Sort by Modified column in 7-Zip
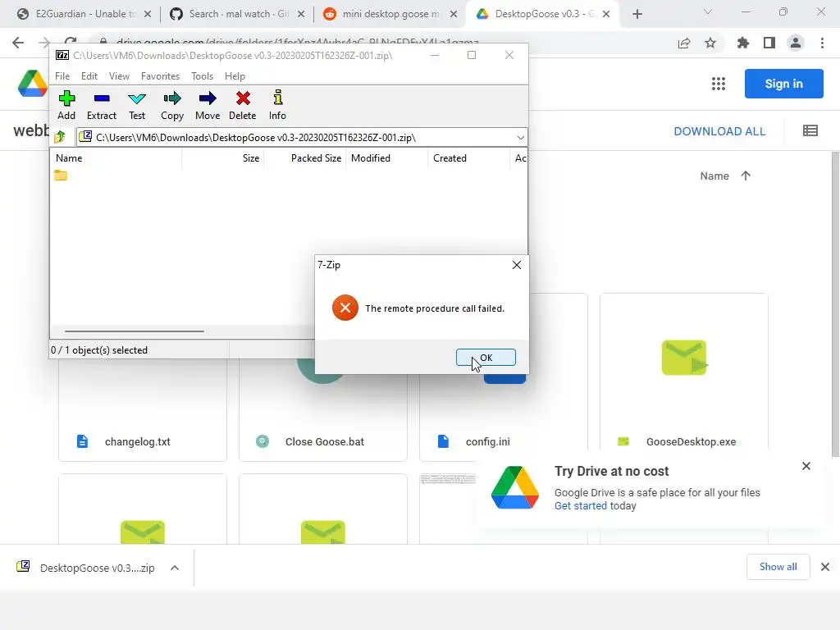 pyautogui.click(x=387, y=158)
